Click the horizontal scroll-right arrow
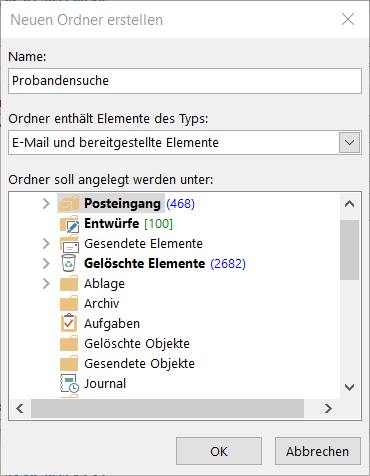 point(328,408)
